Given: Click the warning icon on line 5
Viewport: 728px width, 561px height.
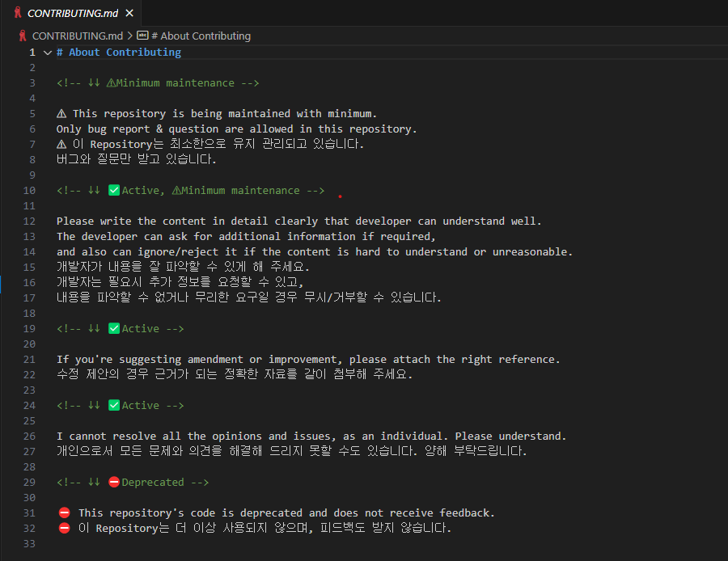Looking at the screenshot, I should click(x=61, y=114).
